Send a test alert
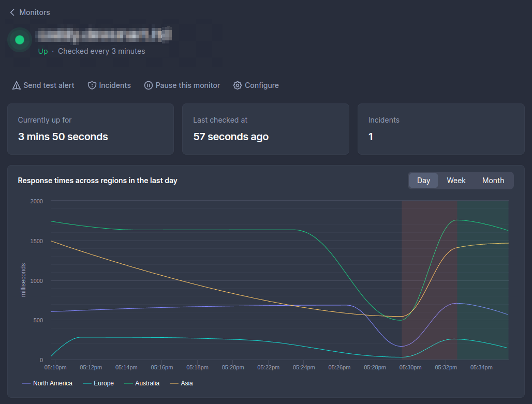 [x=43, y=85]
